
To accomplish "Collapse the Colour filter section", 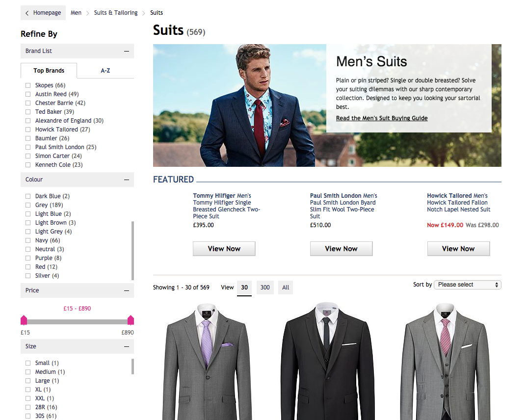I will 127,180.
